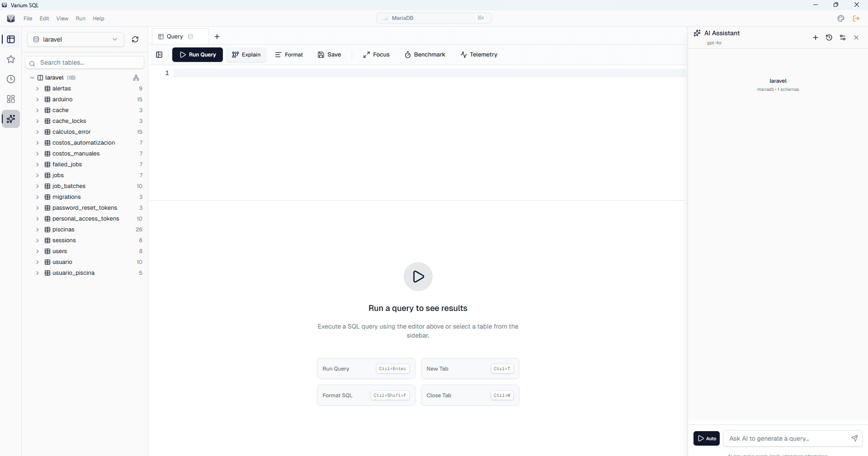Click Format SQL shortcut card
This screenshot has width=868, height=456.
click(366, 395)
